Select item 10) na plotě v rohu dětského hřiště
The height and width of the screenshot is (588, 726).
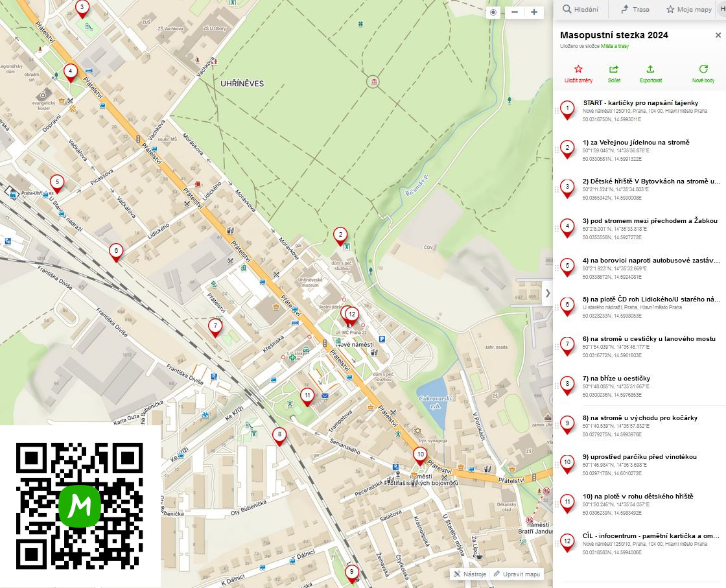(x=639, y=504)
